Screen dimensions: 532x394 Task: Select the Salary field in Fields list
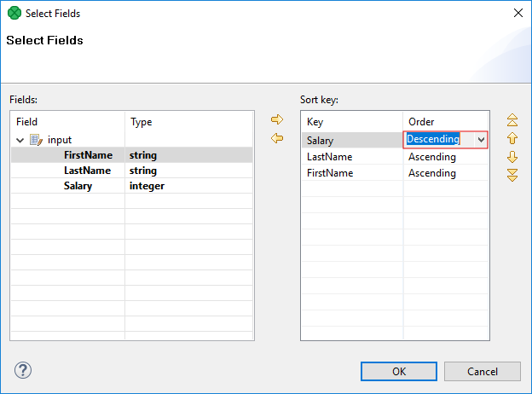click(78, 186)
